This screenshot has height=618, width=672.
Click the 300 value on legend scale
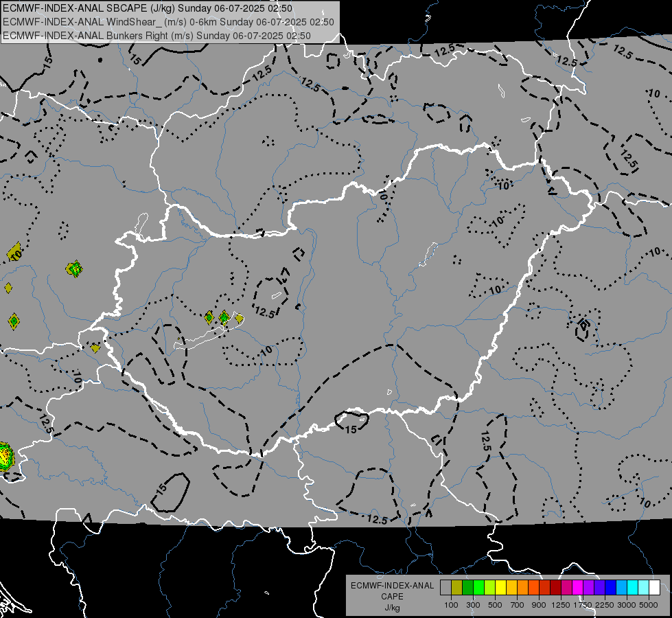473,605
